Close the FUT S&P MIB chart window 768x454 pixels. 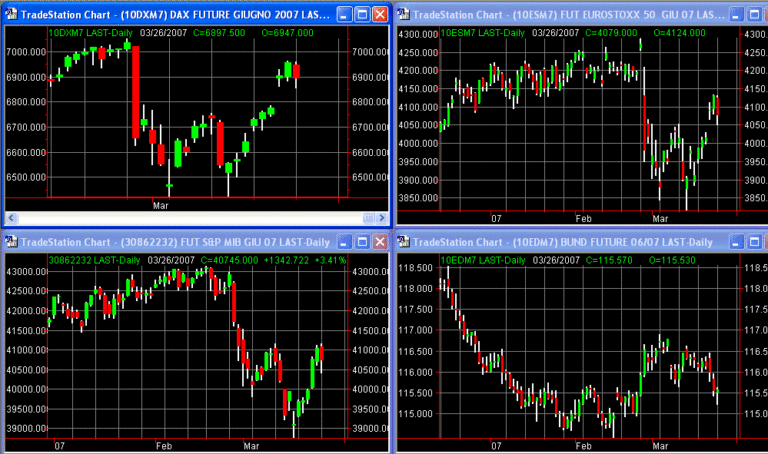point(380,241)
